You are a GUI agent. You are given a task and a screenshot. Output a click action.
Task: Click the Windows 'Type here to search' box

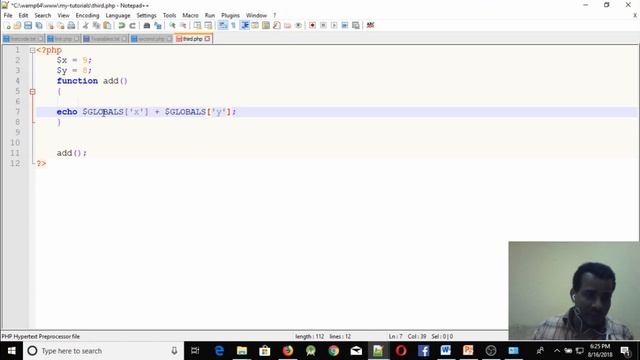(x=104, y=351)
